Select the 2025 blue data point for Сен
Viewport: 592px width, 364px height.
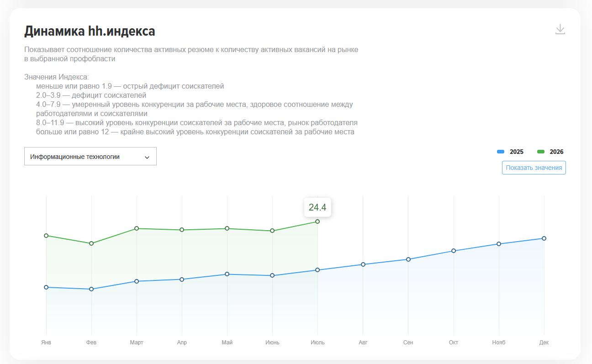click(x=408, y=259)
